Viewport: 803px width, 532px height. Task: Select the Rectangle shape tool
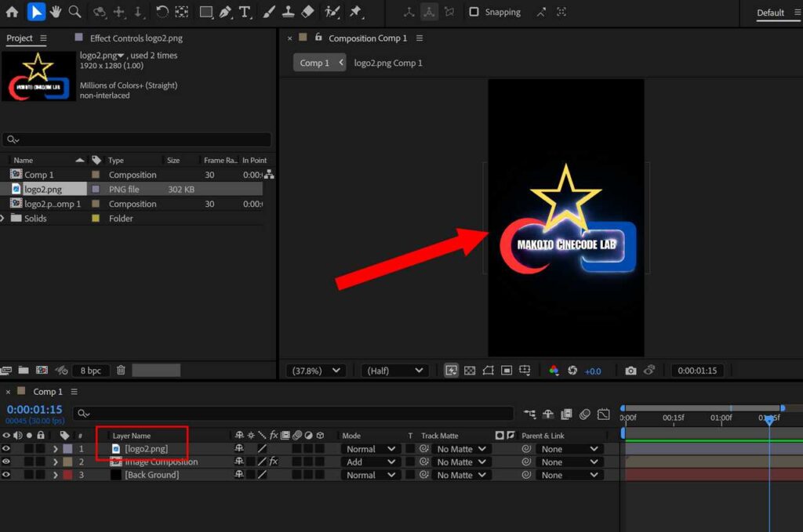click(x=206, y=12)
